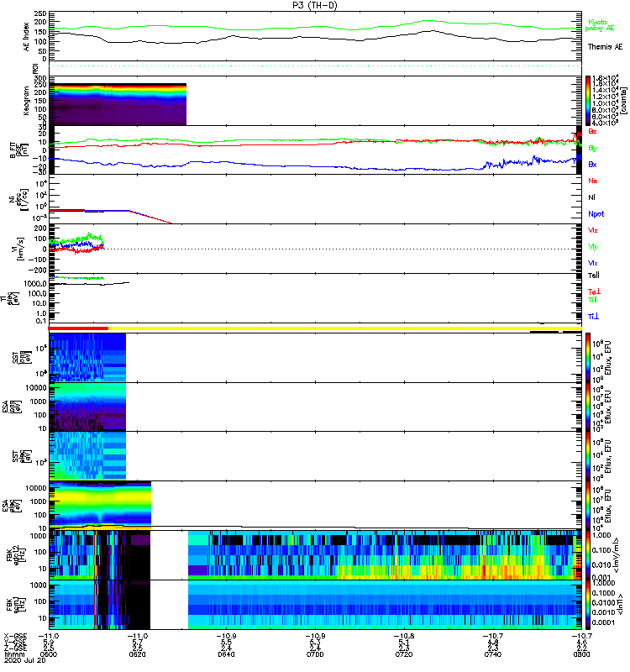Click the blue Ti perpendicular legend label
The width and height of the screenshot is (630, 672).
593,317
